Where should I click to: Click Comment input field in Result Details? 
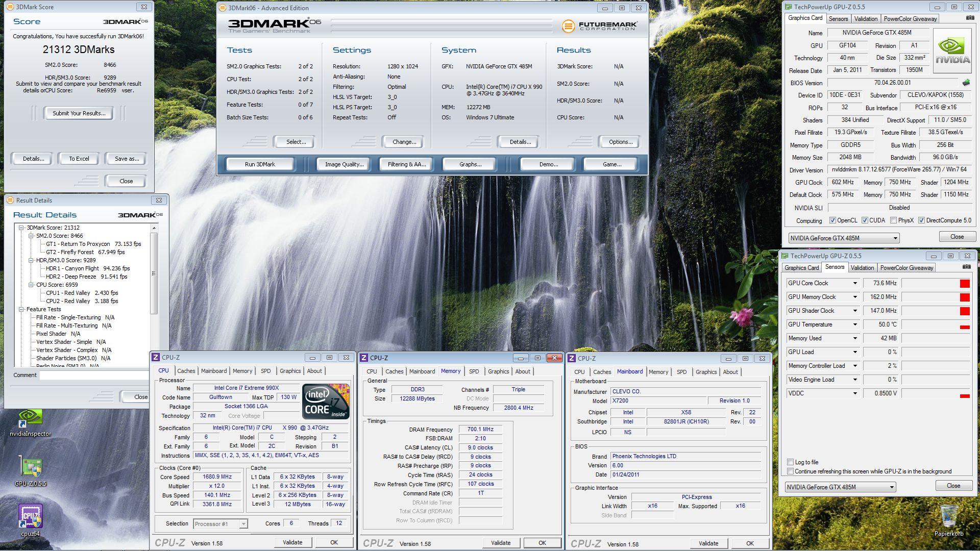94,375
